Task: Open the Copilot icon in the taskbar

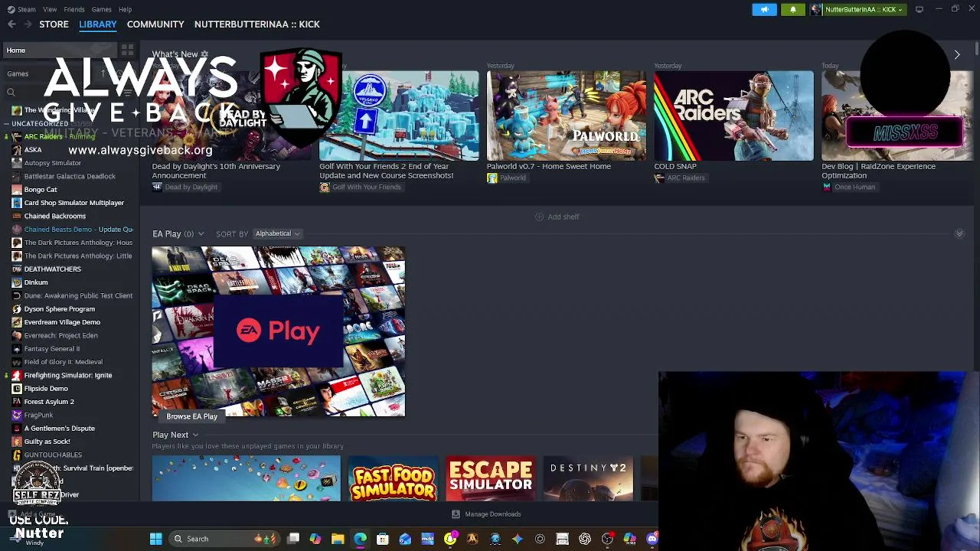Action: tap(315, 539)
